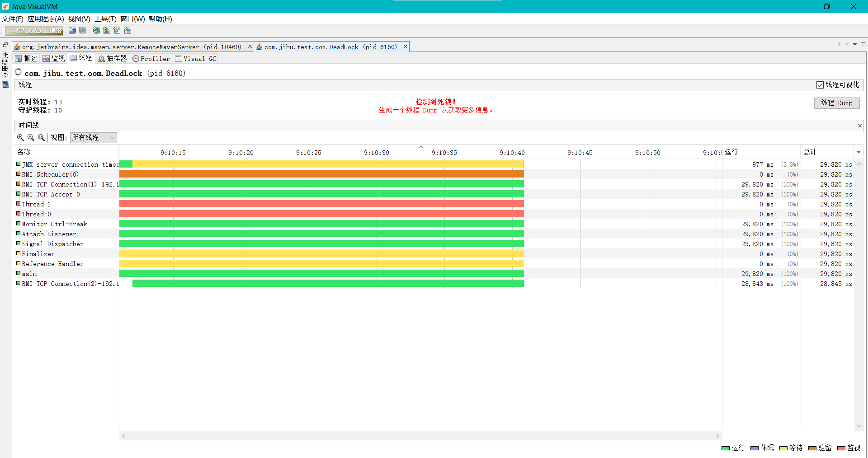The image size is (868, 458).
Task: Close the RemoteMavenServer pid 10460 tab
Action: [x=250, y=47]
